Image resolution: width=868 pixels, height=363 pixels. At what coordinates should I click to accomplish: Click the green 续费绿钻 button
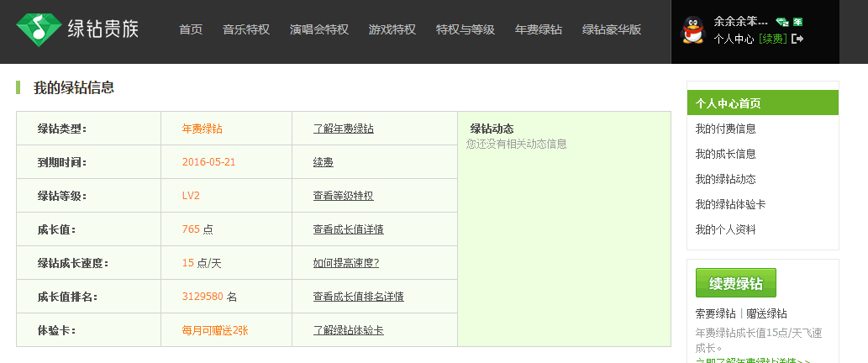(x=736, y=283)
